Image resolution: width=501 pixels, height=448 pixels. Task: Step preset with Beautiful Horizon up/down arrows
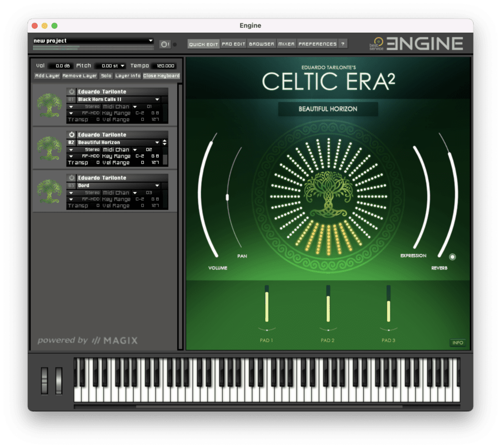(164, 142)
